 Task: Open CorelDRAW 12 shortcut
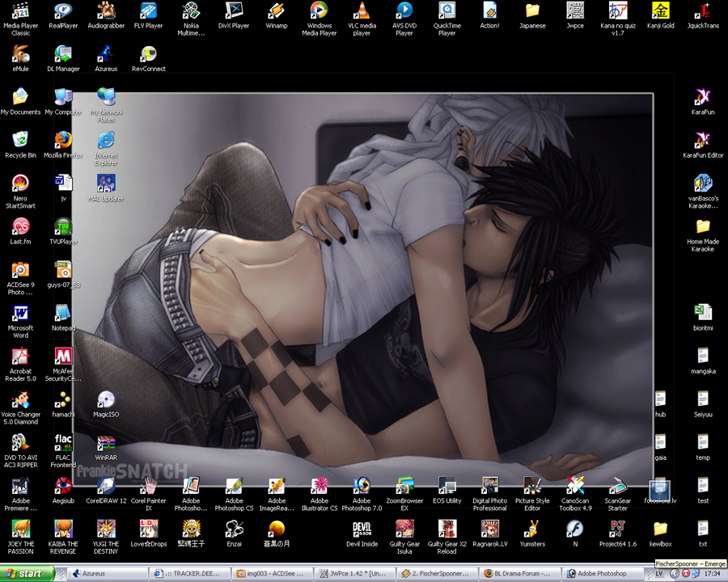pos(106,490)
